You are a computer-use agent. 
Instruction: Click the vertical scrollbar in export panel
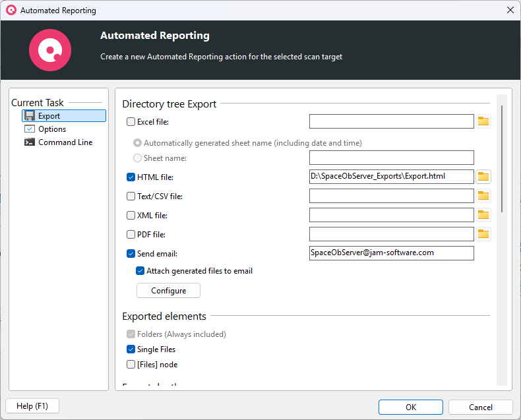(503, 158)
